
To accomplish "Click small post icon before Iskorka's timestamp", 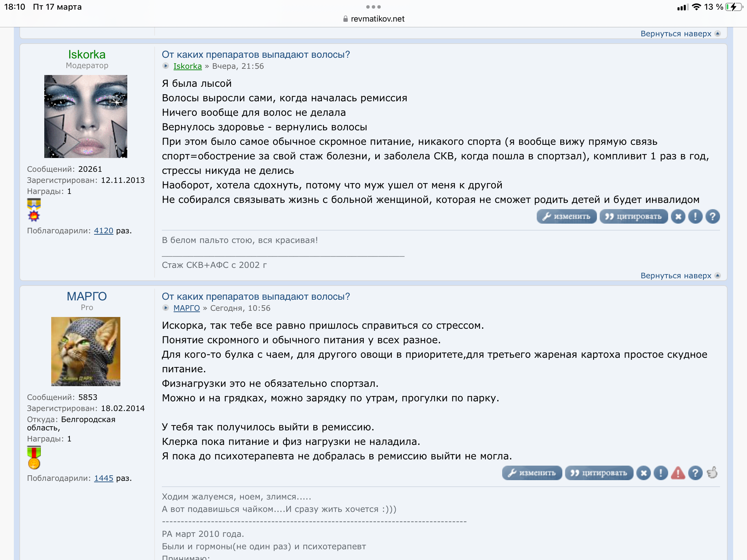I will [166, 66].
